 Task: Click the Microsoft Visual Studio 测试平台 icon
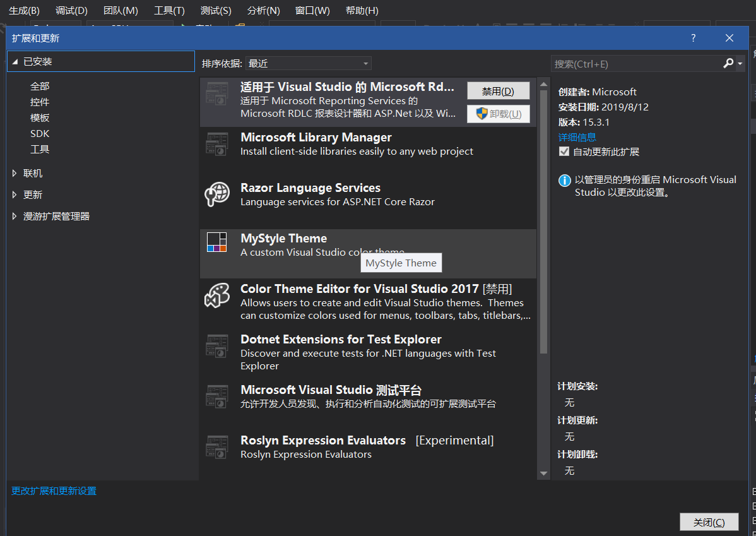coord(217,396)
